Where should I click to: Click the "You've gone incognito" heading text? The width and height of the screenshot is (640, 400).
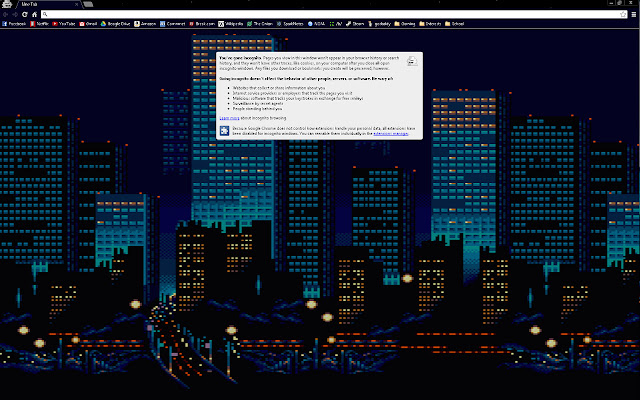pos(240,58)
